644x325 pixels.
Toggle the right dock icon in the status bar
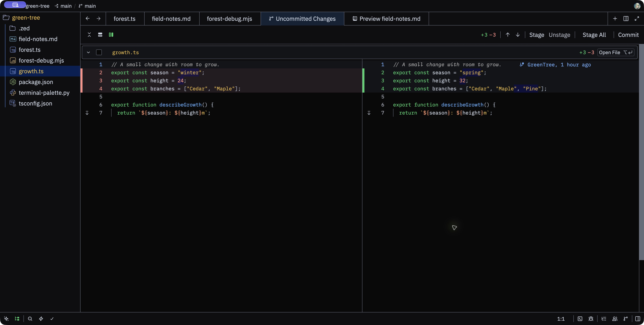(x=638, y=319)
